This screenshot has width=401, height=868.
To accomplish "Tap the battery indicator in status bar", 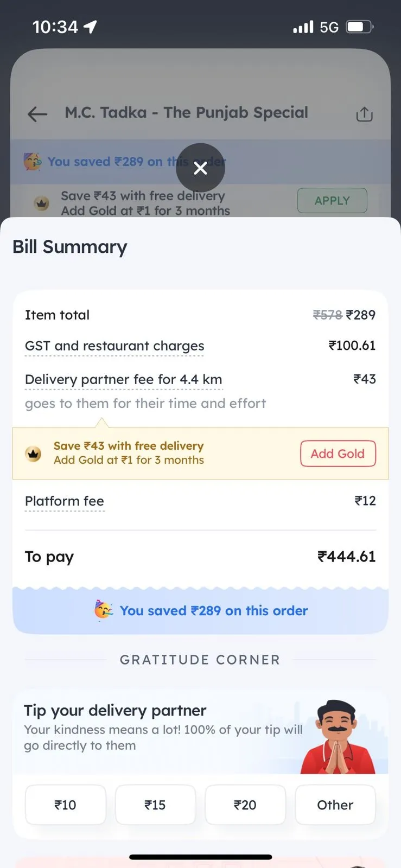I will [x=360, y=27].
